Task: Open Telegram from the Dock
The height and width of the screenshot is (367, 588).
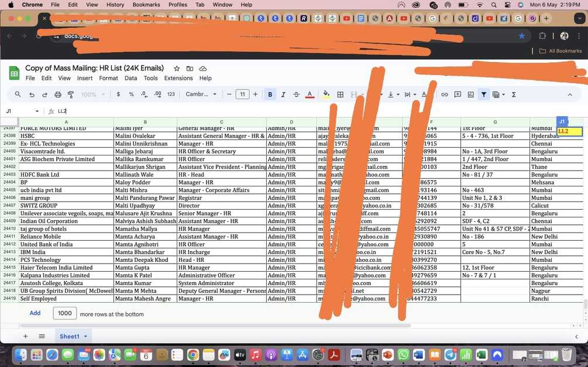Action: pyautogui.click(x=450, y=354)
